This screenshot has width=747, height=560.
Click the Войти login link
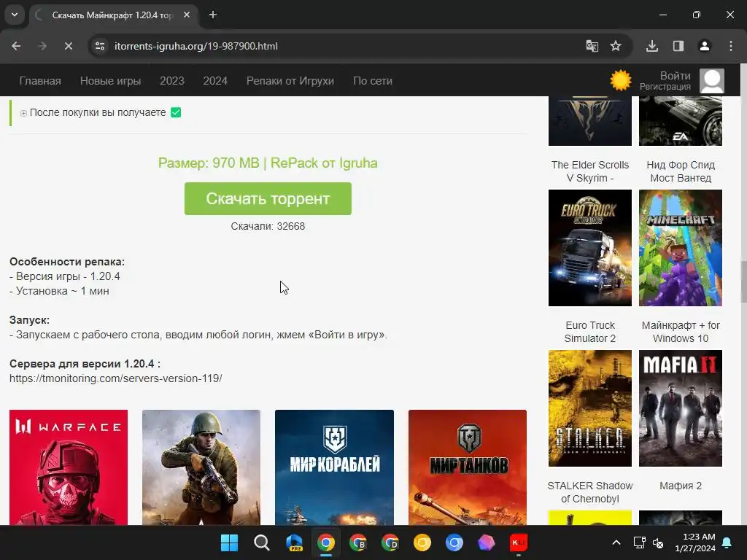(675, 76)
